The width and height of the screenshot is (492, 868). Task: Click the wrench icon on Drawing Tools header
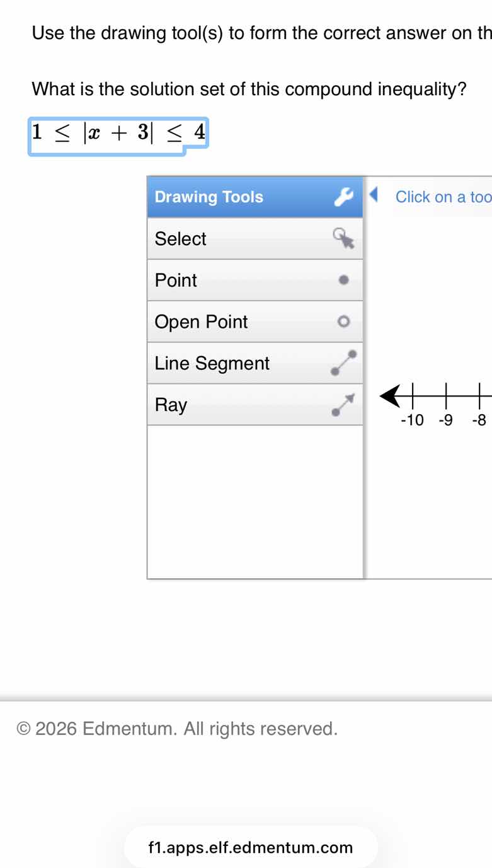[x=343, y=197]
